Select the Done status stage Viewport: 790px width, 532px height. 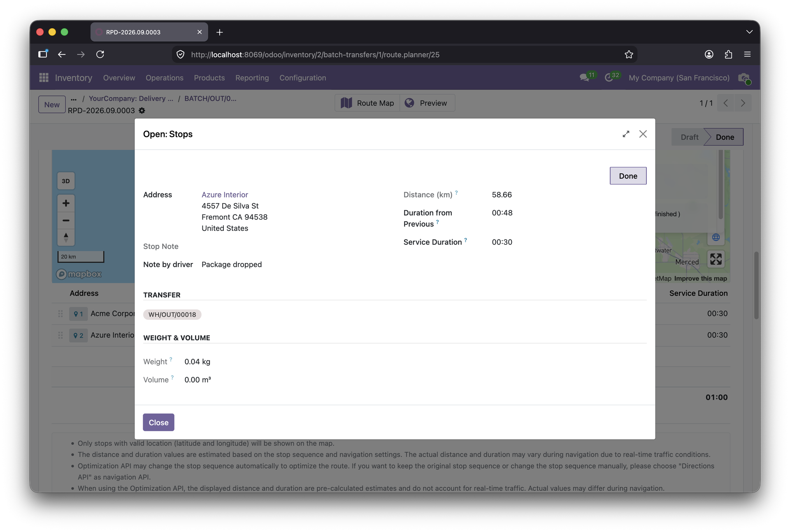pyautogui.click(x=725, y=137)
